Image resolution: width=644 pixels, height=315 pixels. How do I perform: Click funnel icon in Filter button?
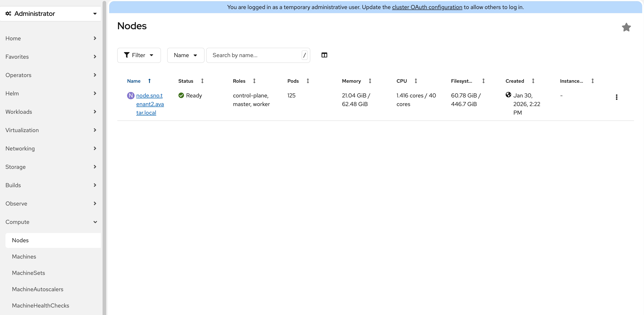pos(127,55)
